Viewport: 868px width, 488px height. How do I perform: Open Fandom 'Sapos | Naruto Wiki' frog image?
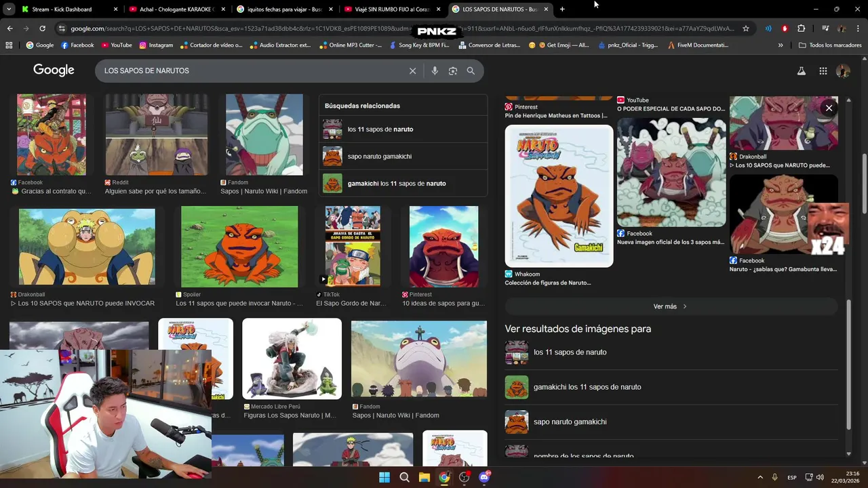pos(264,135)
